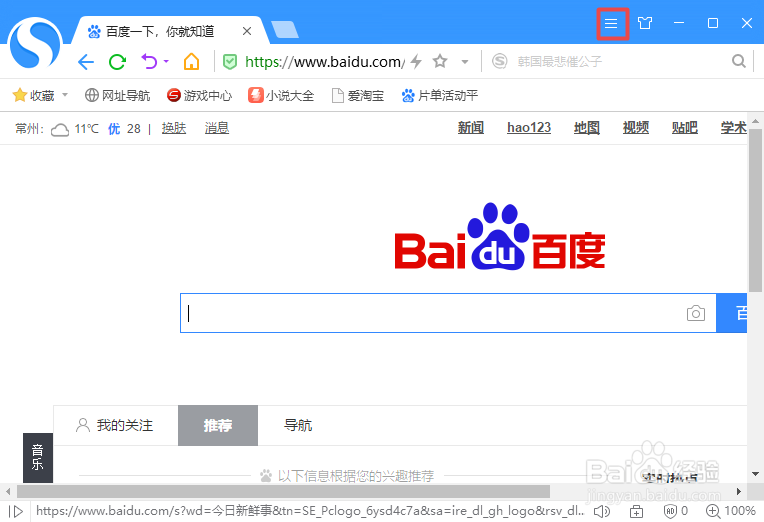
Task: Click the vertical scrollbar down arrow
Action: pos(755,474)
